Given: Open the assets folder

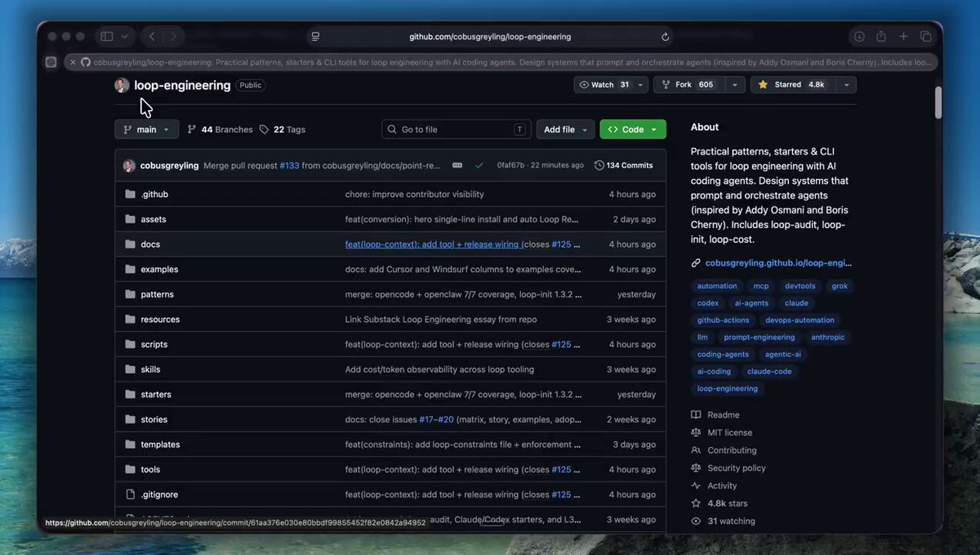Looking at the screenshot, I should coord(154,219).
